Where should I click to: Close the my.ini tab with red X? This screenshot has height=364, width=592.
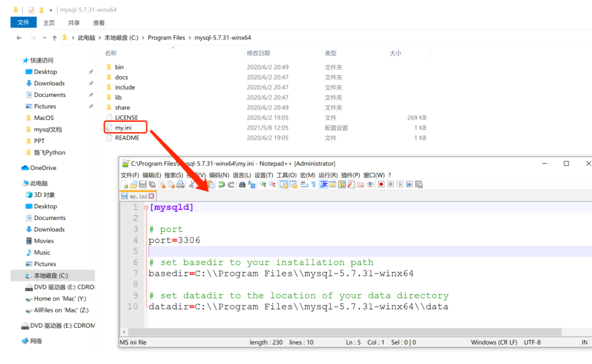pyautogui.click(x=151, y=196)
